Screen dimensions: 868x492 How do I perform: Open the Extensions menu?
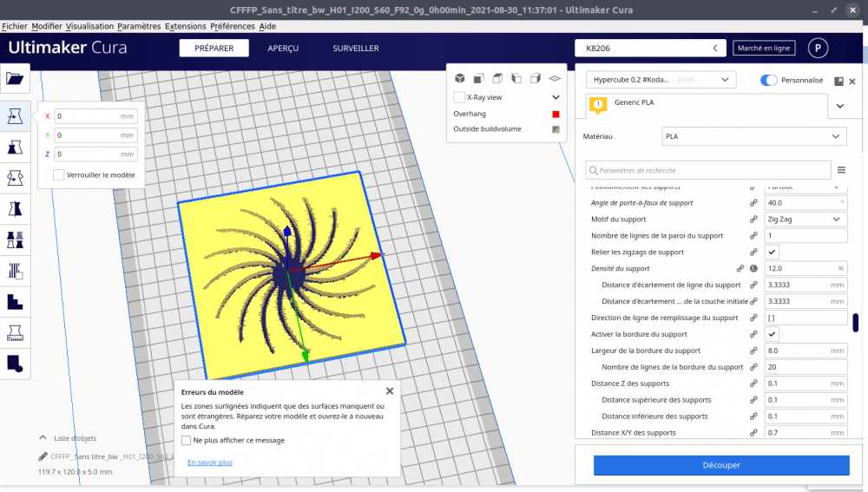point(185,26)
